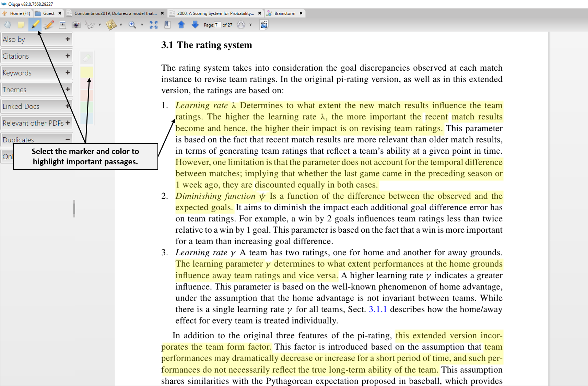588x386 pixels.
Task: Expand the Citations section
Action: 68,56
